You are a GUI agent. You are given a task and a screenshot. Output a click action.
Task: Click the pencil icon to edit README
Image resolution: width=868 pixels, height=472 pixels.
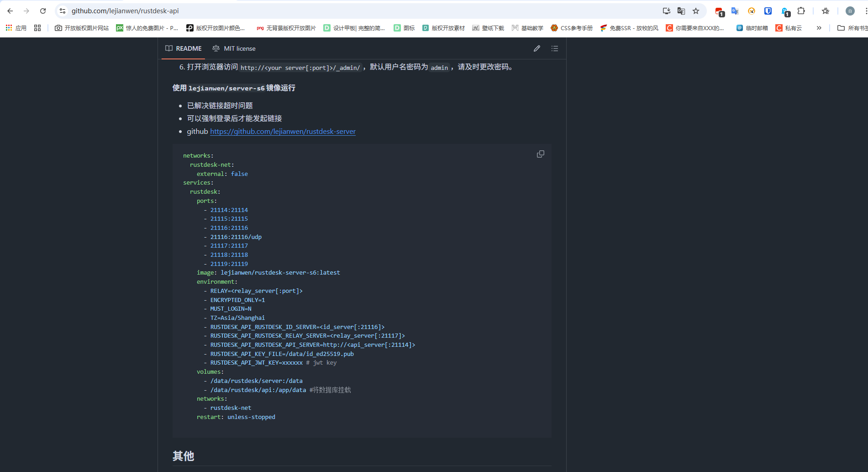pos(537,48)
